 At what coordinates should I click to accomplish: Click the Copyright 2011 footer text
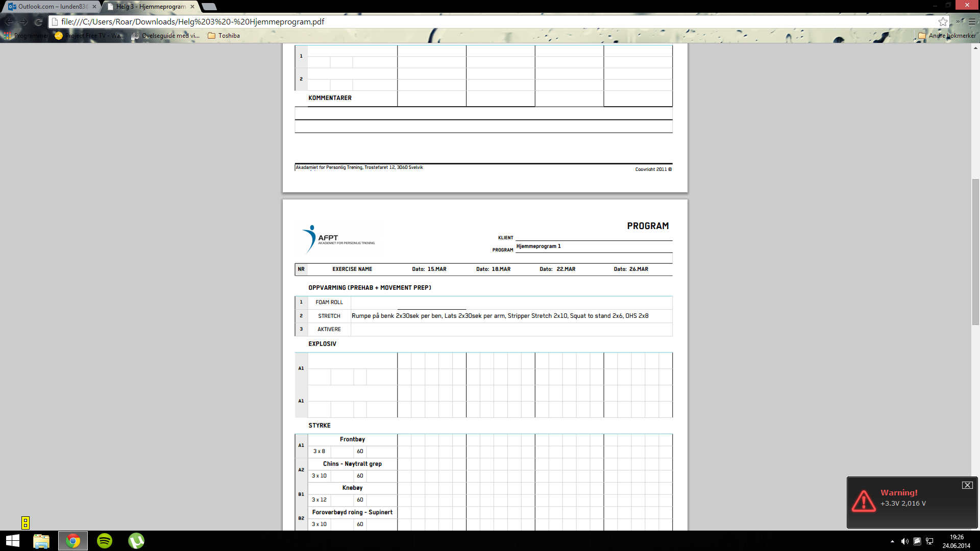653,169
